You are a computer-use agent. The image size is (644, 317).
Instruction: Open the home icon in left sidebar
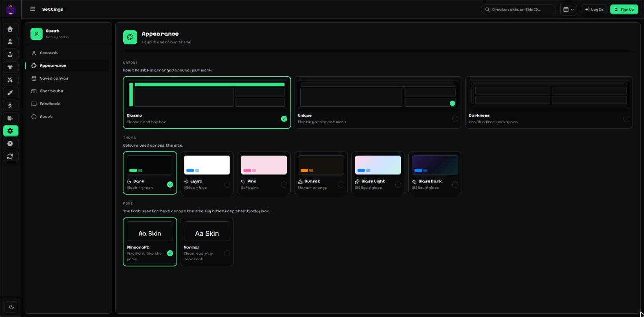(10, 29)
